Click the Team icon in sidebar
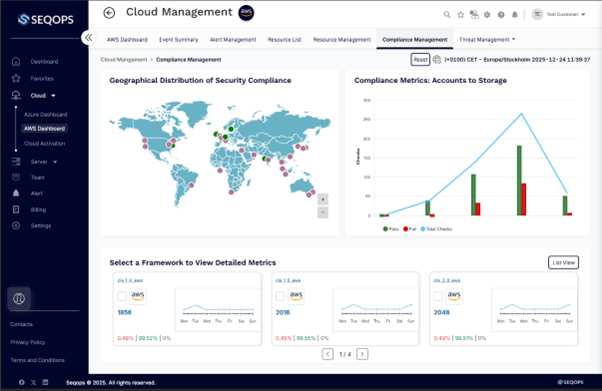The width and height of the screenshot is (602, 391). coord(16,177)
